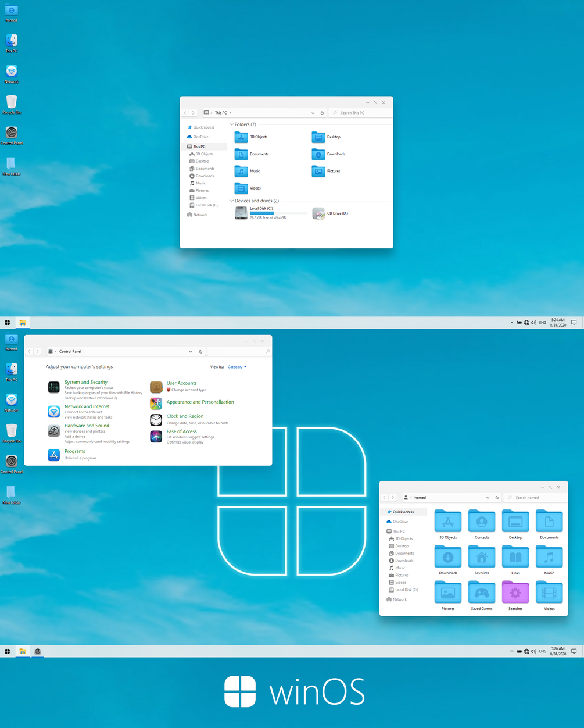This screenshot has height=728, width=584.
Task: Click the Control Panel search box
Action: click(239, 352)
